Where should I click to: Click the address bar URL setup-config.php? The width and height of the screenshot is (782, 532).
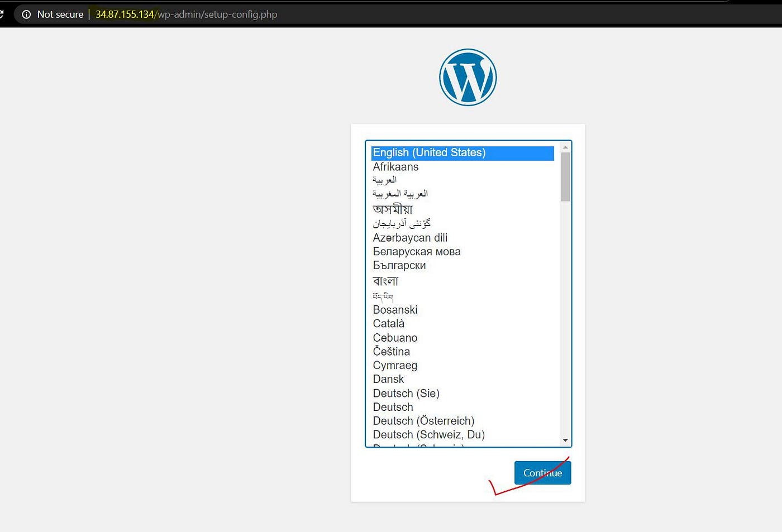point(186,15)
